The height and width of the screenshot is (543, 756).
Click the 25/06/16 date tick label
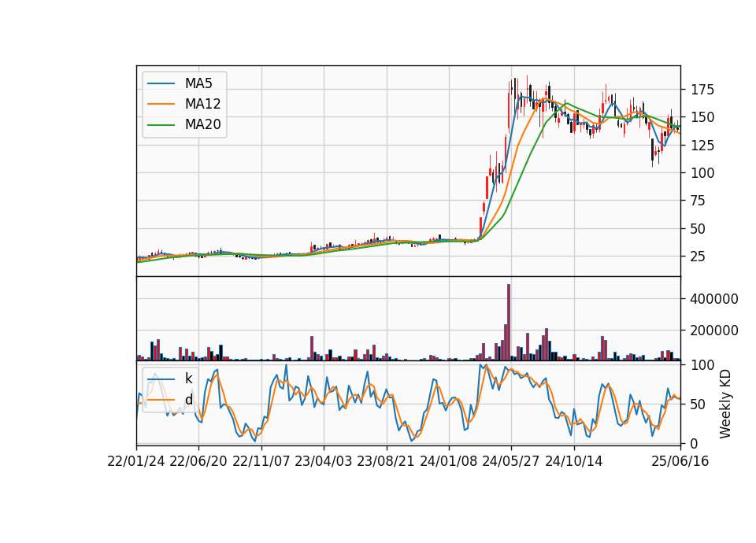680,462
